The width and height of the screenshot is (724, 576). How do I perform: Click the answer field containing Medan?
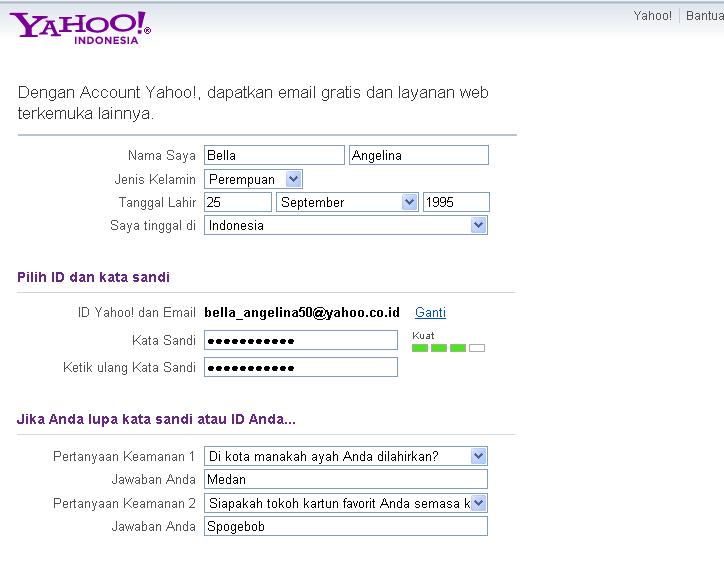(346, 479)
